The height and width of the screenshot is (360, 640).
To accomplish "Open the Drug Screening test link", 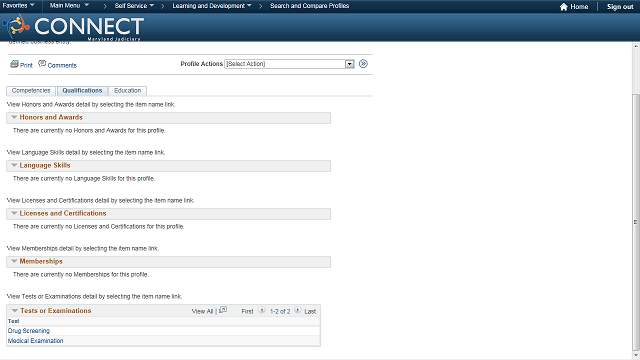I will pos(29,331).
